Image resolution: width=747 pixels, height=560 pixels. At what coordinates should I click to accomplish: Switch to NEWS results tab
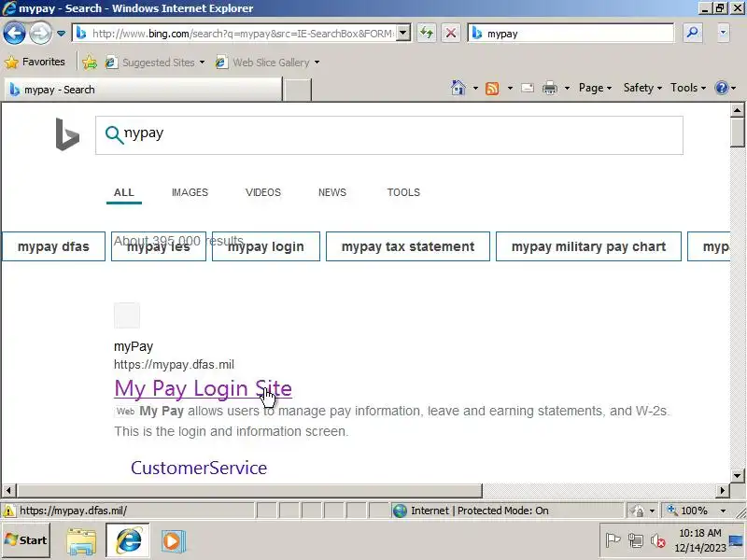tap(332, 192)
